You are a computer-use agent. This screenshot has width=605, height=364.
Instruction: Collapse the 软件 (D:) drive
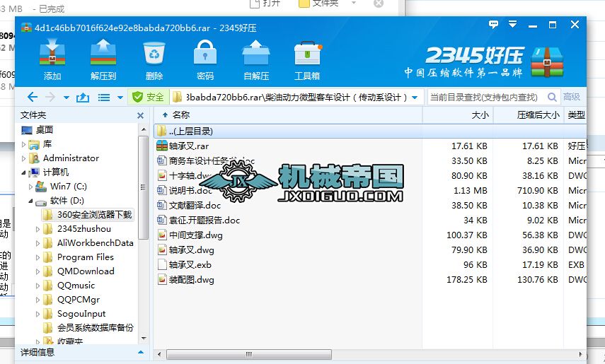click(x=31, y=201)
